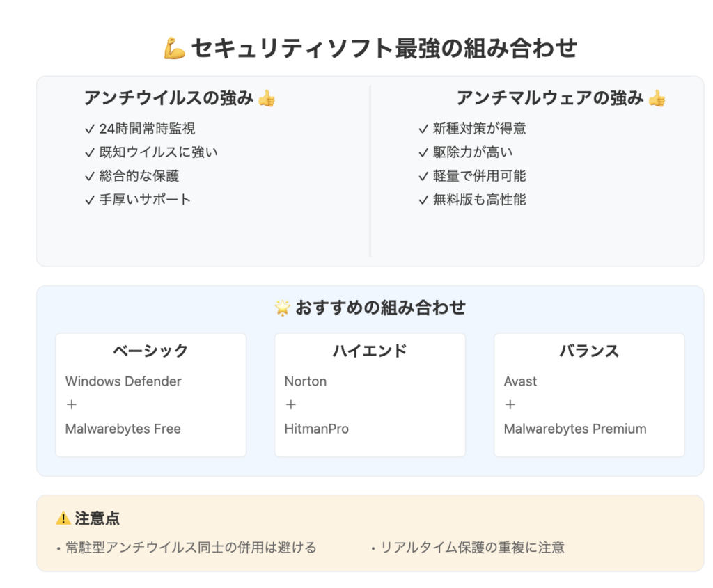
Task: Click the checkmark before 駆除力が高い
Action: pyautogui.click(x=423, y=152)
